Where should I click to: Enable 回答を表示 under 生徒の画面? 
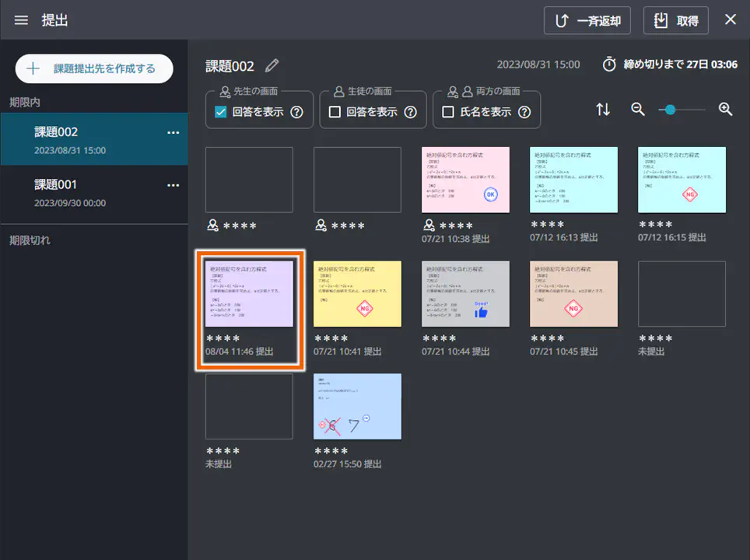click(335, 112)
